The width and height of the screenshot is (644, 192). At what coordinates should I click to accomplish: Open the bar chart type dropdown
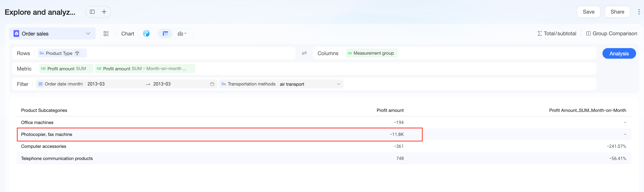click(182, 34)
